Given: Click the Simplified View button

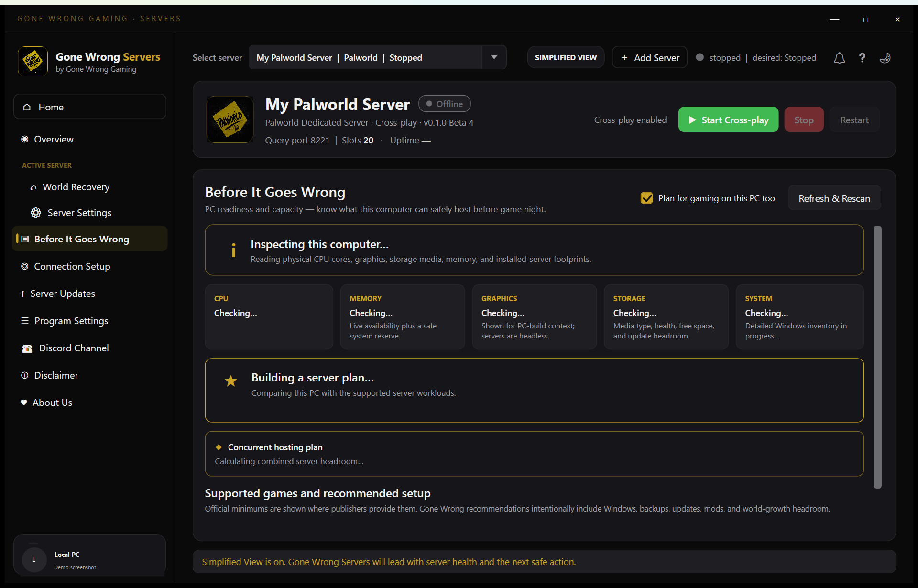Looking at the screenshot, I should tap(566, 57).
